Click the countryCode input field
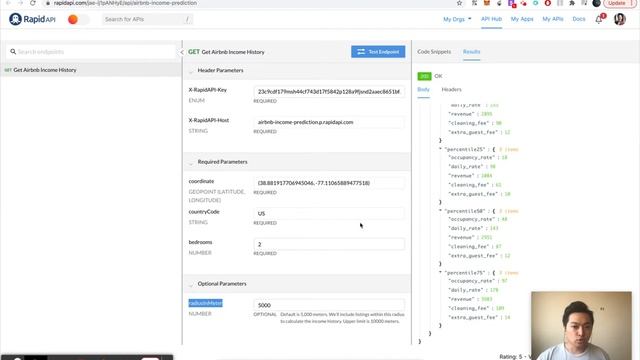 (x=329, y=213)
